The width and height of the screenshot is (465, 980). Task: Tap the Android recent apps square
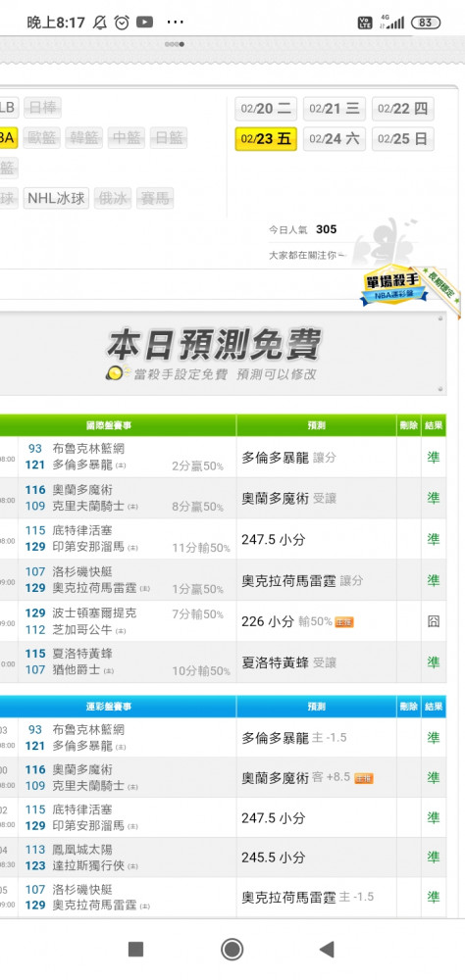tap(135, 950)
